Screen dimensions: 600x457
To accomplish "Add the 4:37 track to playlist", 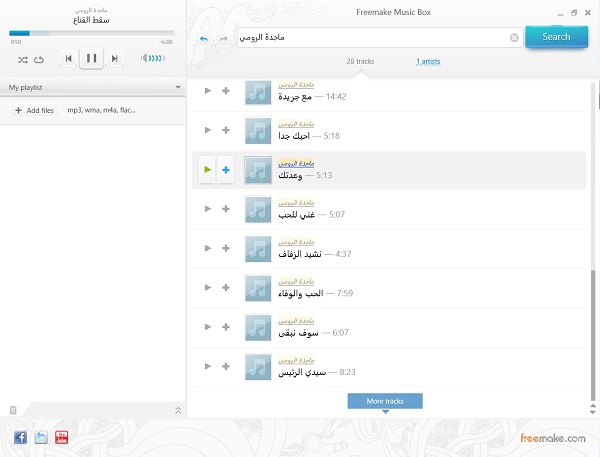I will coord(226,248).
